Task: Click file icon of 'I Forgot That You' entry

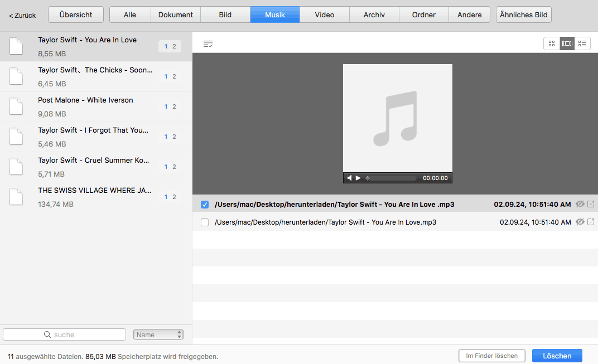Action: click(16, 137)
